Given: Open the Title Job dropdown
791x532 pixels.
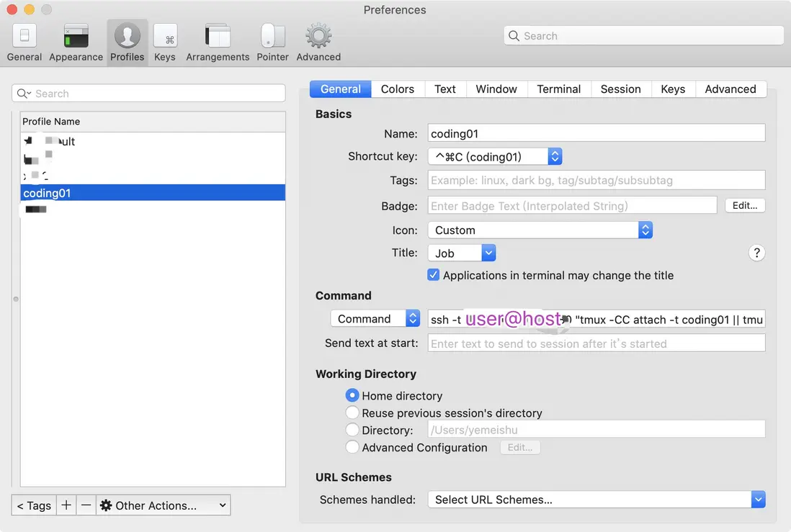Looking at the screenshot, I should (462, 253).
